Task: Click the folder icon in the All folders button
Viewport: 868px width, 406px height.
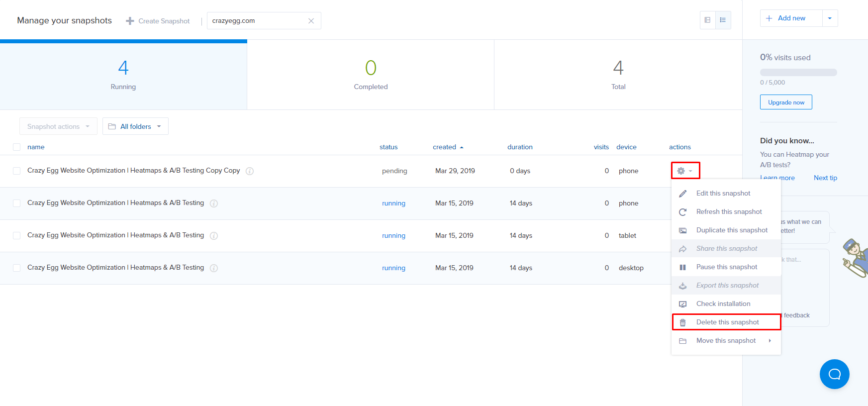Action: (x=112, y=126)
